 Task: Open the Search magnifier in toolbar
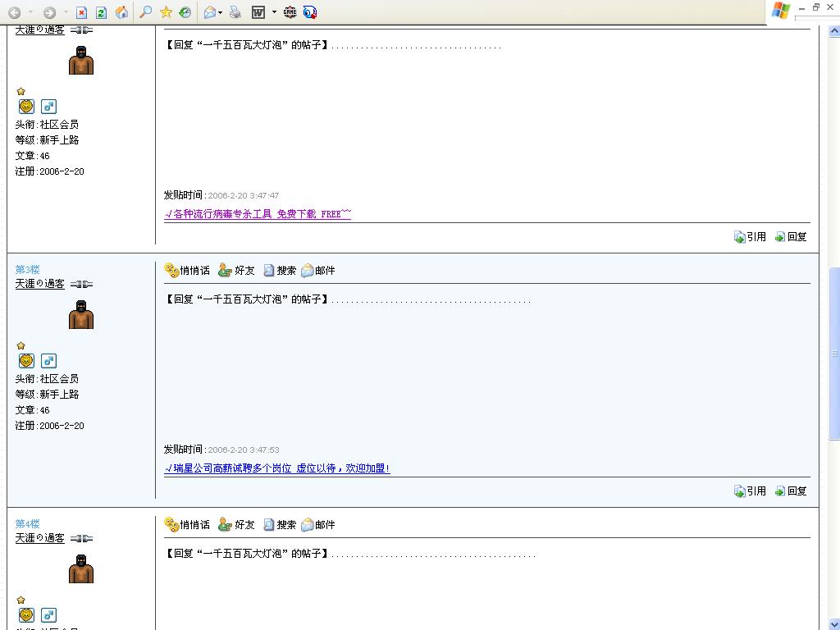point(145,12)
